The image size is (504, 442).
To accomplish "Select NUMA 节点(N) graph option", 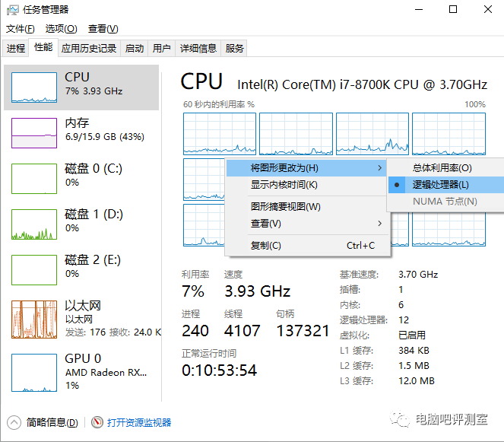I will pyautogui.click(x=446, y=202).
